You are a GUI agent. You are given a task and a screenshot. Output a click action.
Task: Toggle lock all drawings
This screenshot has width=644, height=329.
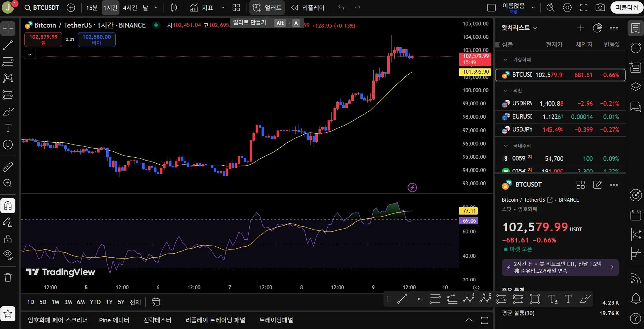(x=8, y=239)
